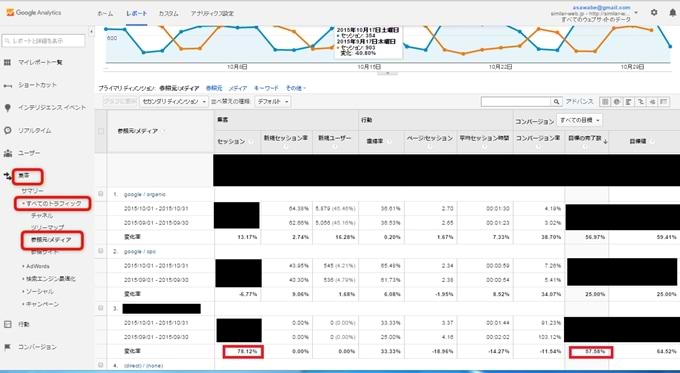Screen dimensions: 680x373
Task: Open the google / organic link
Action: point(144,194)
